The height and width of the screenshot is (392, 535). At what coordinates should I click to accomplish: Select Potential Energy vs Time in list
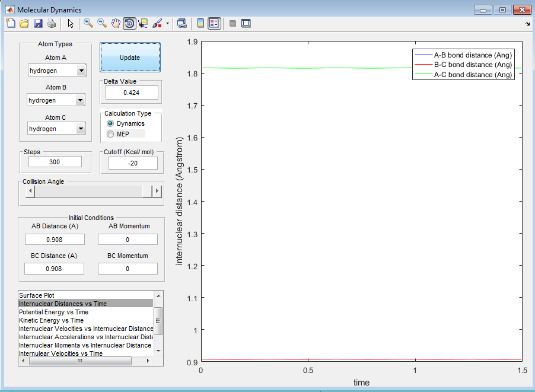[53, 312]
